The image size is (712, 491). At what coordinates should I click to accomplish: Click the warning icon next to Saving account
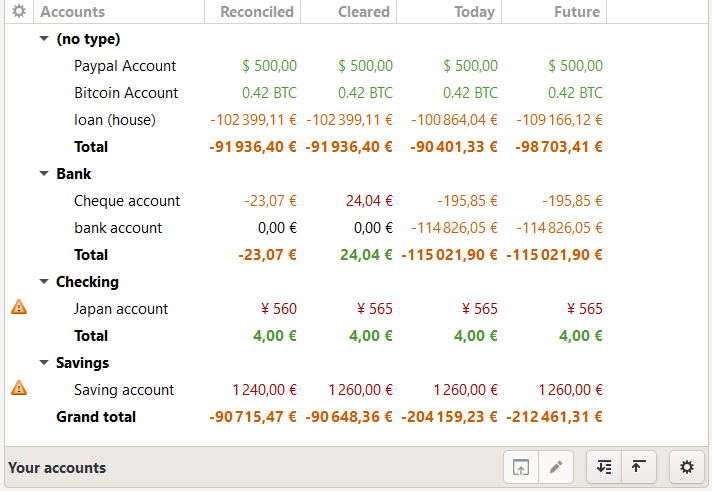19,388
